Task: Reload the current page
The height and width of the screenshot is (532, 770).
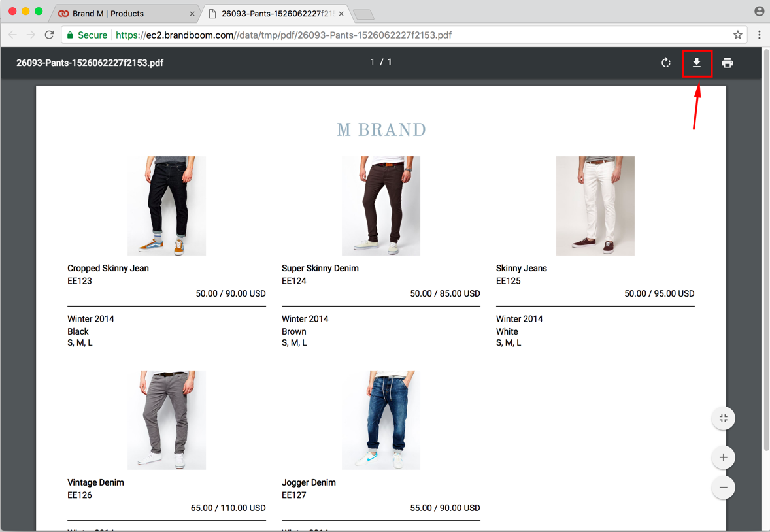Action: click(x=49, y=35)
